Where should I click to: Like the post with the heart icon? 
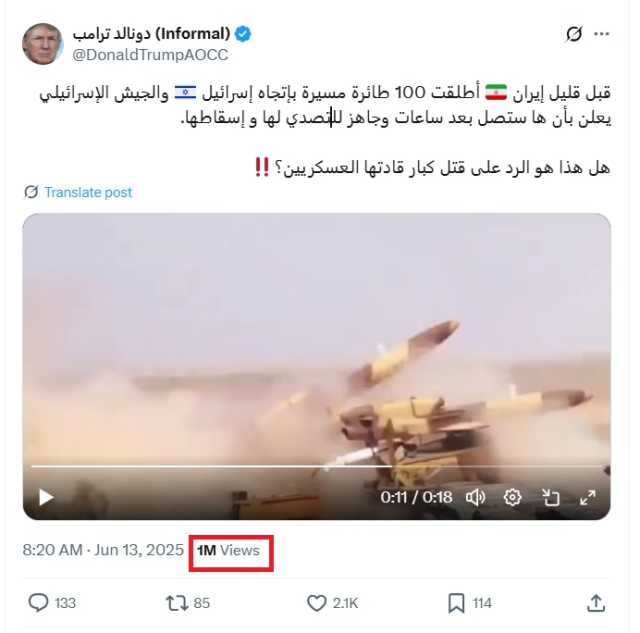[317, 603]
